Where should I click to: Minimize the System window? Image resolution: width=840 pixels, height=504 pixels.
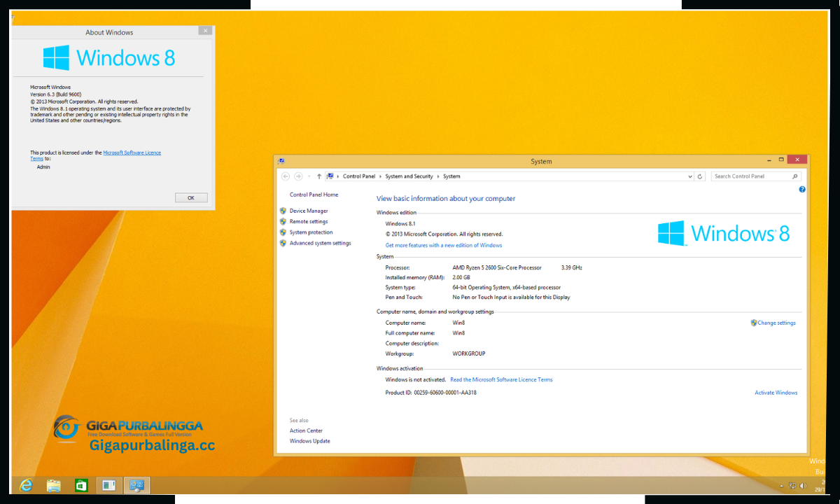[x=769, y=160]
